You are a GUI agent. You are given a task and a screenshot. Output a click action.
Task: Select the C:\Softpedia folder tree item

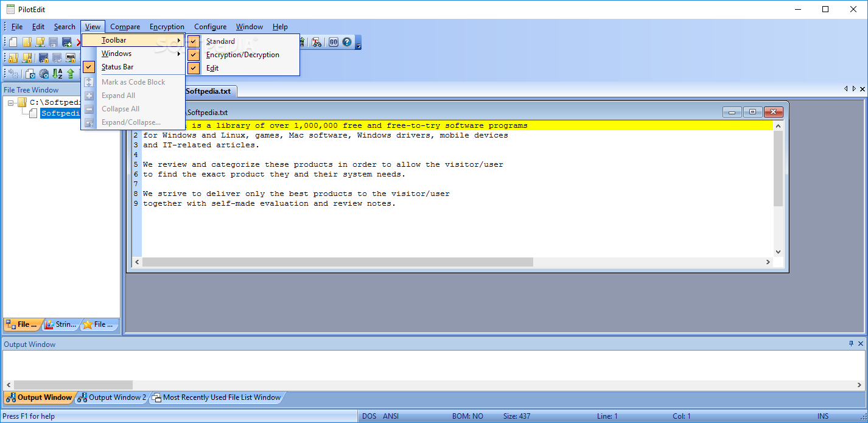pyautogui.click(x=55, y=103)
